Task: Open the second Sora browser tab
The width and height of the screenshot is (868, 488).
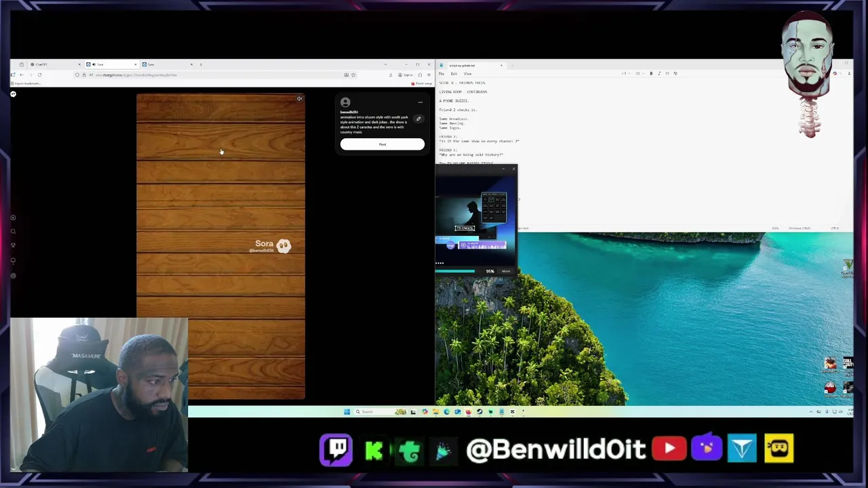Action: (167, 64)
